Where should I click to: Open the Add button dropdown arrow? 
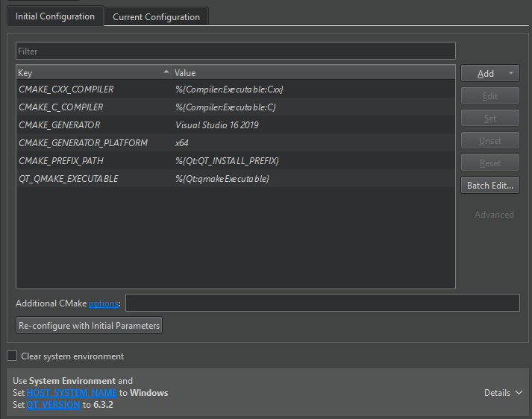point(511,74)
